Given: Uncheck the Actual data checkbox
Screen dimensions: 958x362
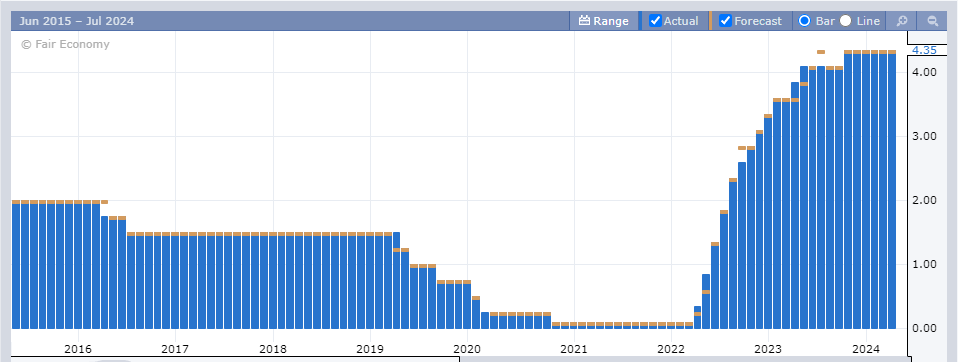Looking at the screenshot, I should [x=656, y=21].
